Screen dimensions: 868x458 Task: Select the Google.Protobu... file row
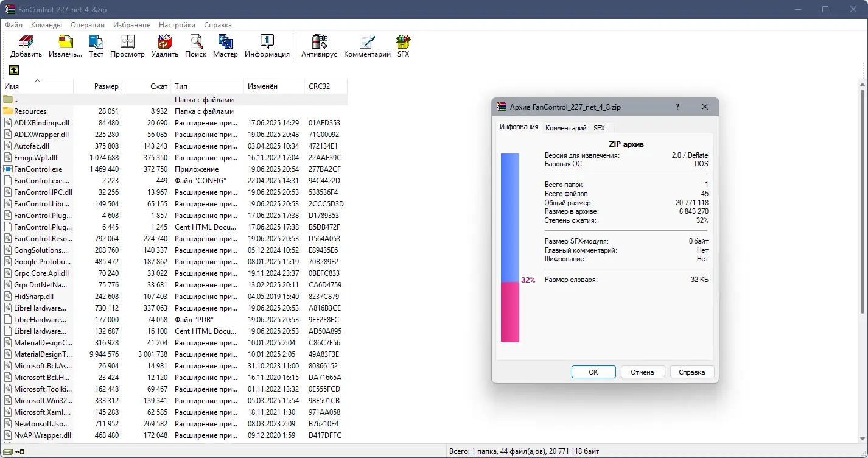click(174, 261)
